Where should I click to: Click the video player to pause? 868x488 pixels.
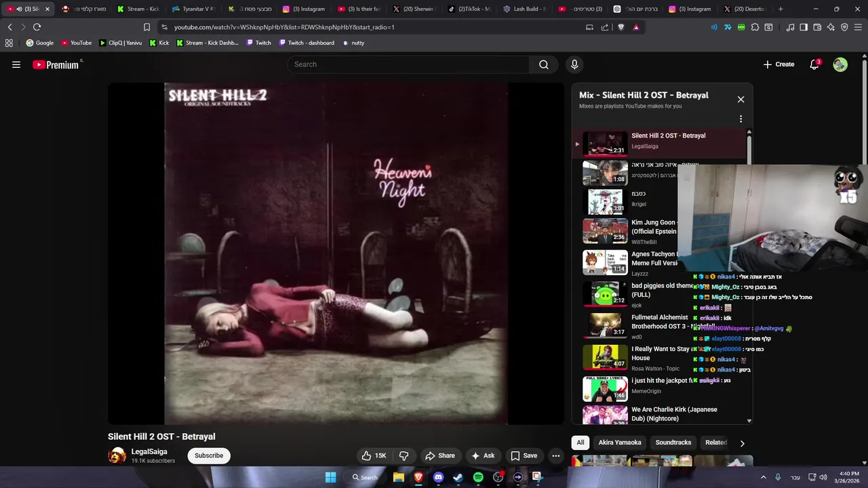pos(336,253)
